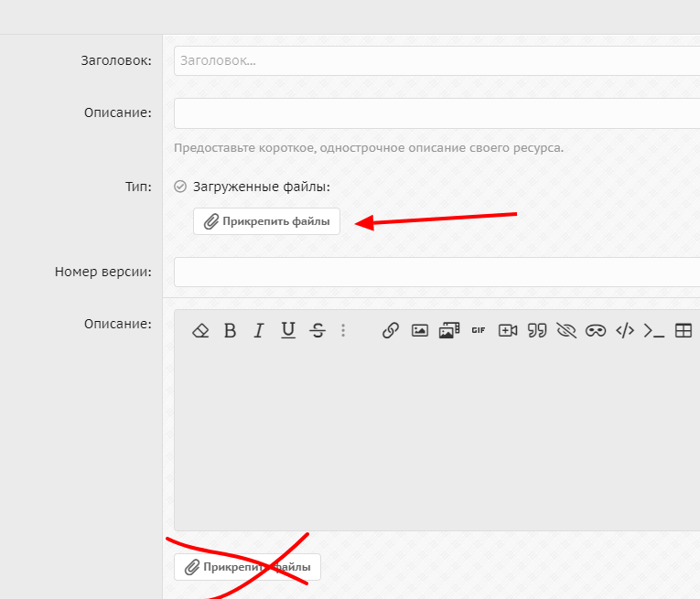Screen dimensions: 700x599
Task: Click the 'Номер версии:' field label
Action: click(x=103, y=272)
